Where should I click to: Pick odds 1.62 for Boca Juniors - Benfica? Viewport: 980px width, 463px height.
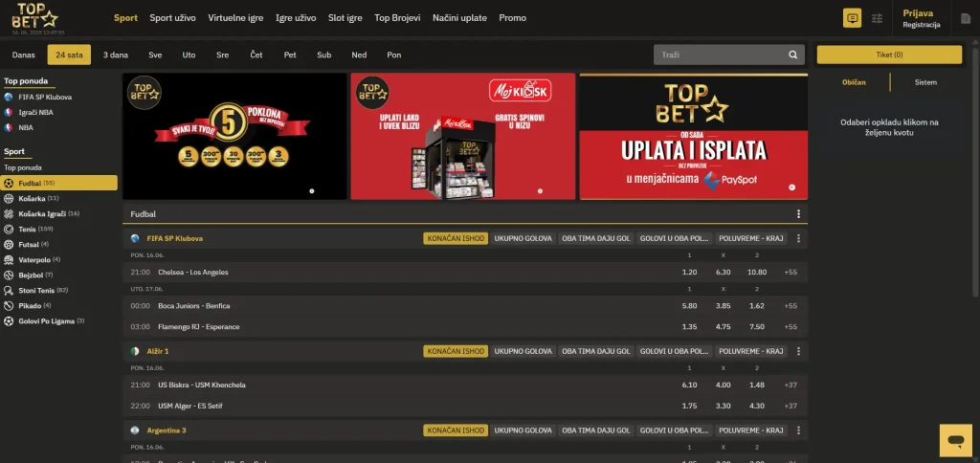[x=756, y=306]
